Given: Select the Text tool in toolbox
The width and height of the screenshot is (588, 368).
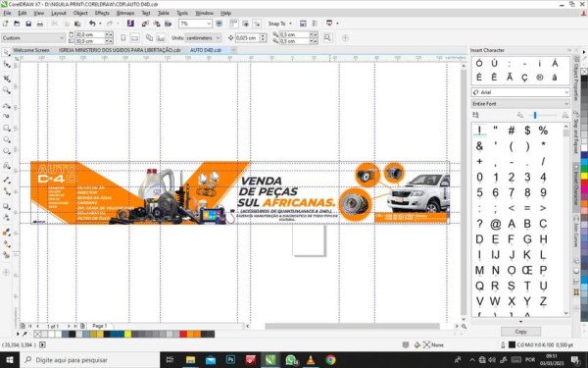Looking at the screenshot, I should pyautogui.click(x=7, y=166).
